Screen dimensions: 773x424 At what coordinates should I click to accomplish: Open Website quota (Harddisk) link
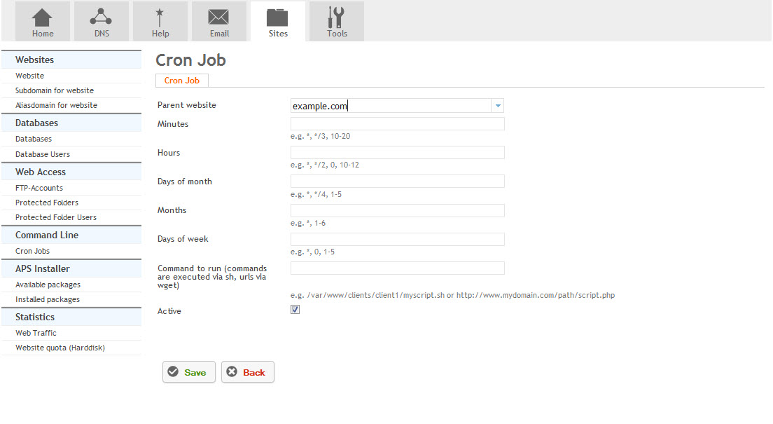60,348
